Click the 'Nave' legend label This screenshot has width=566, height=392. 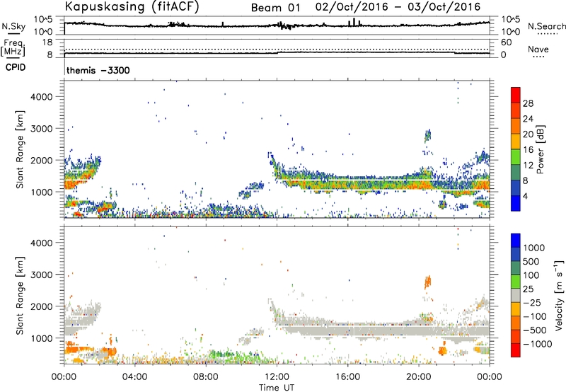[538, 49]
